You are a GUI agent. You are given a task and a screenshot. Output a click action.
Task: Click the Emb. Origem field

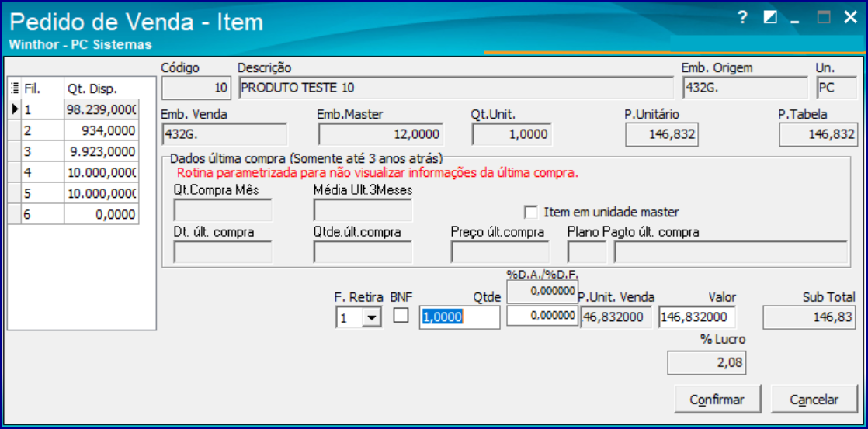pos(745,88)
